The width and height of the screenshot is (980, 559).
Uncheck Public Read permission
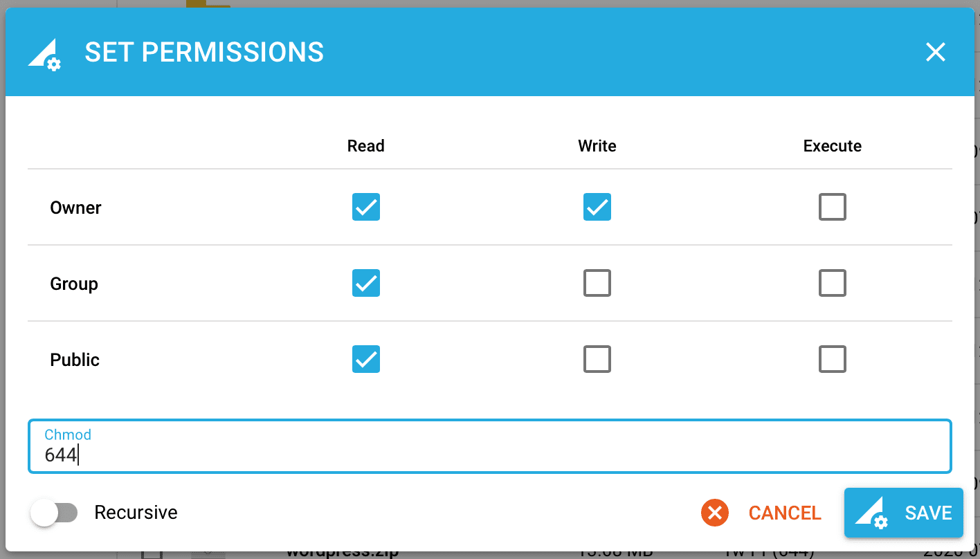(x=365, y=359)
